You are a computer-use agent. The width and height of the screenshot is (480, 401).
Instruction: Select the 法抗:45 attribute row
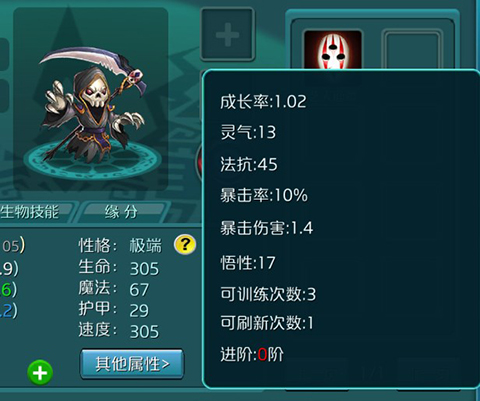[x=249, y=164]
